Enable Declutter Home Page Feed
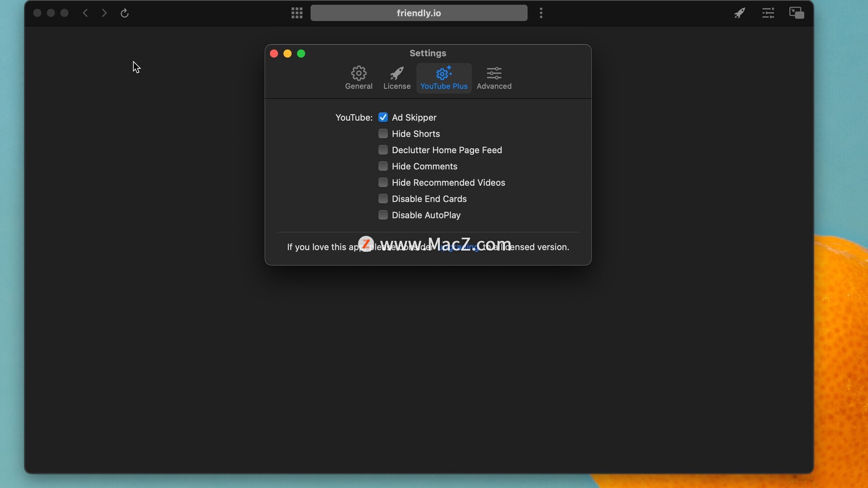The height and width of the screenshot is (488, 868). click(383, 150)
